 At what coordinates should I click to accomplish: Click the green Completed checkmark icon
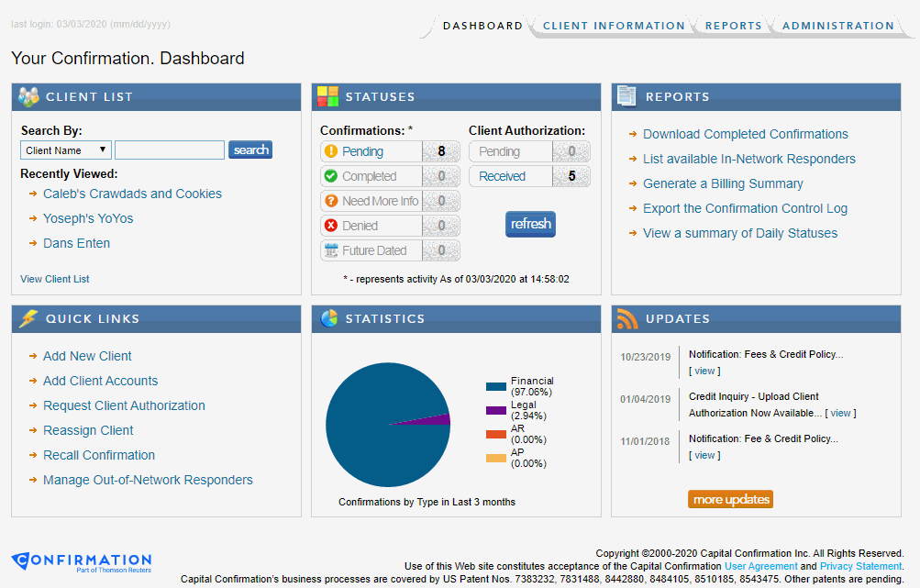click(331, 176)
